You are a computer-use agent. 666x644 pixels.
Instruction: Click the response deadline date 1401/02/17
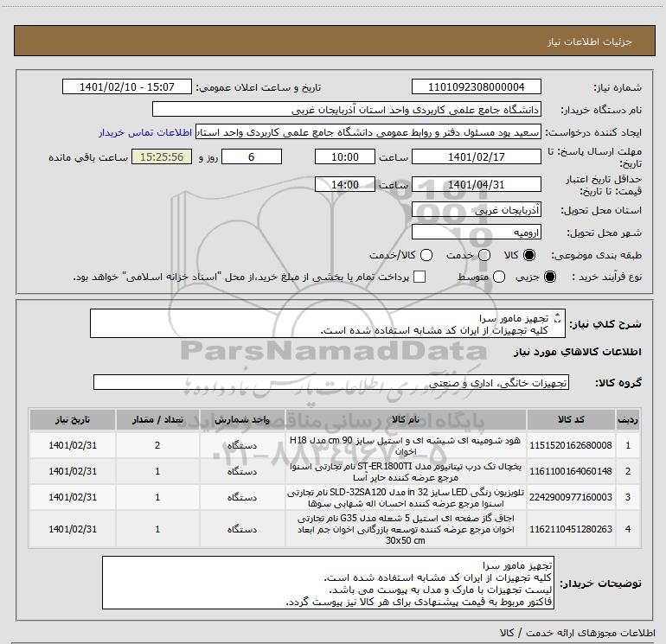pyautogui.click(x=476, y=157)
